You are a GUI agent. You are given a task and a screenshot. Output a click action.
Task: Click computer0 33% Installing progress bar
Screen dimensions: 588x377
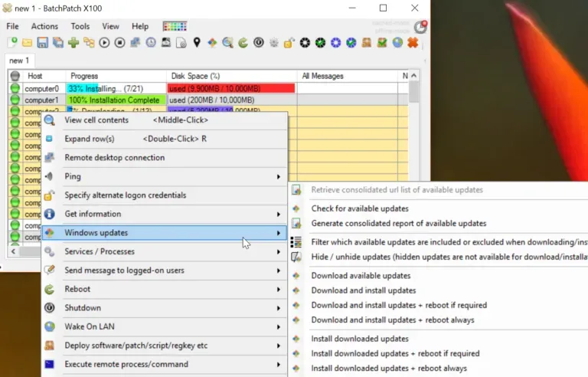(x=116, y=89)
